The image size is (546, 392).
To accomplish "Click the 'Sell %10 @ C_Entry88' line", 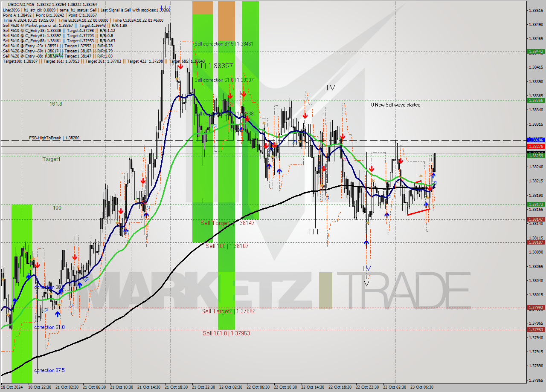I will tap(59, 40).
